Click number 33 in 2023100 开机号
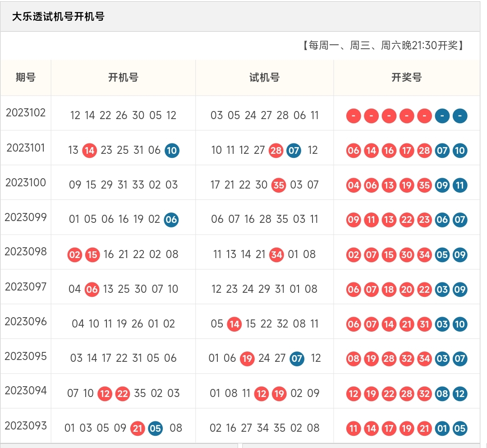Image resolution: width=487 pixels, height=448 pixels. (138, 185)
